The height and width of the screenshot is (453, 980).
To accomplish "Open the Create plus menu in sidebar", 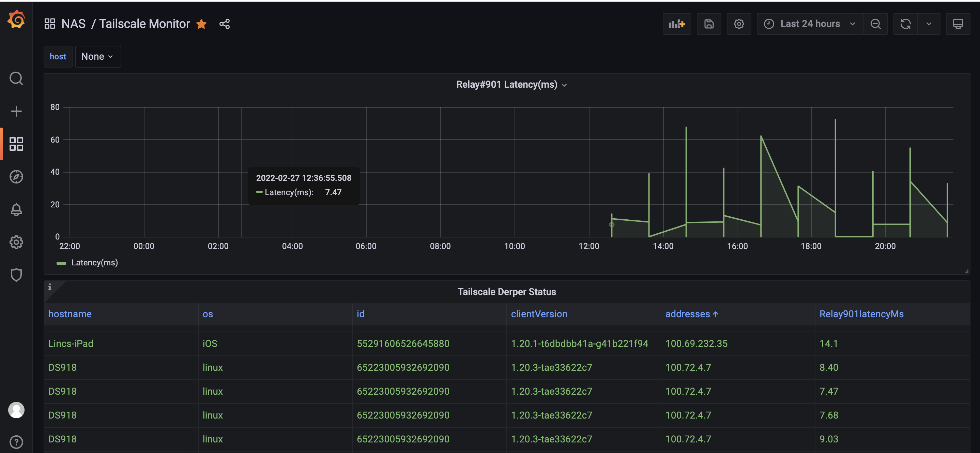I will pos(16,111).
